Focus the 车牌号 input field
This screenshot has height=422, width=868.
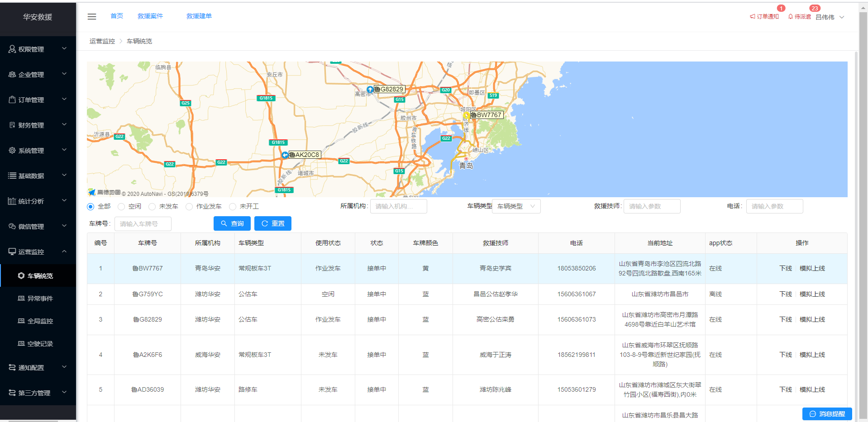143,224
